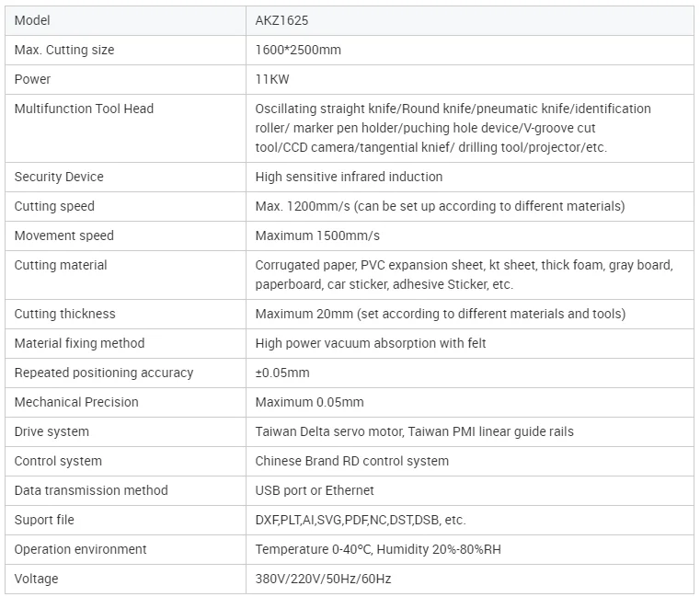Select the 380V/220V/50Hz/60Hz voltage value

[323, 579]
